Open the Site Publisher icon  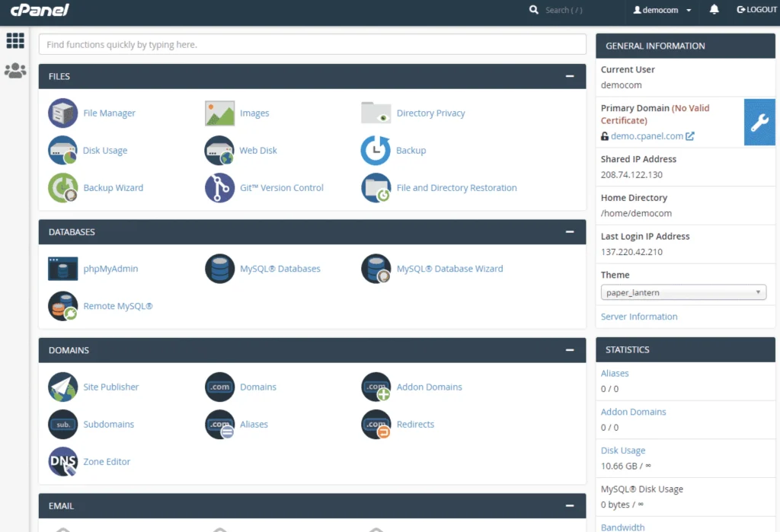62,387
